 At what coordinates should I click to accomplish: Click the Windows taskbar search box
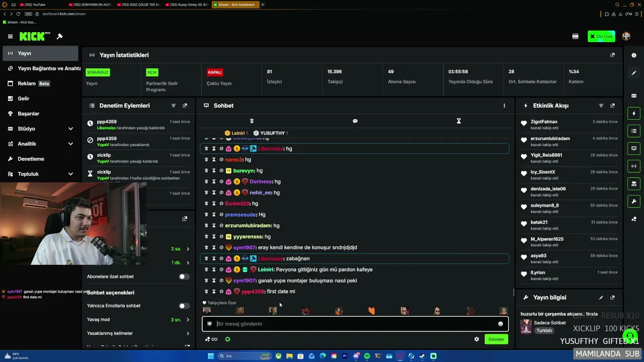tap(245, 356)
